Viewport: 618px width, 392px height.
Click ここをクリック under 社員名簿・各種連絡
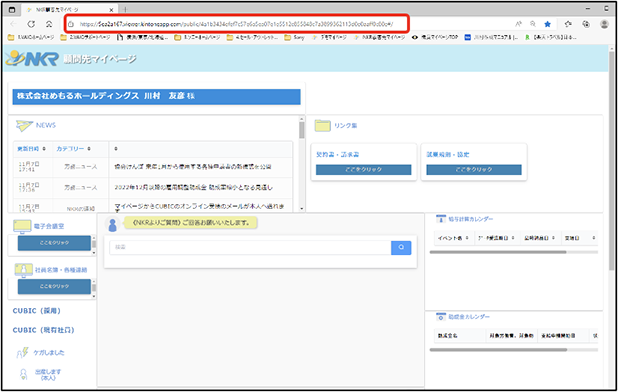coord(54,286)
